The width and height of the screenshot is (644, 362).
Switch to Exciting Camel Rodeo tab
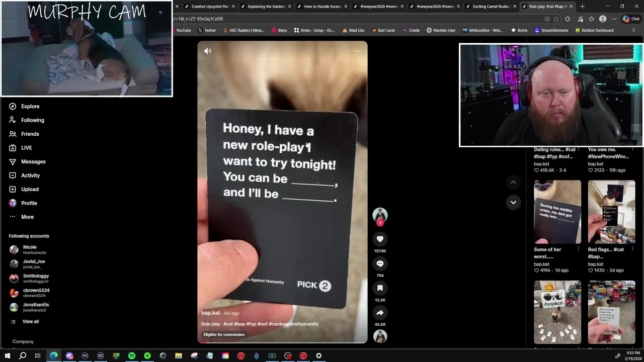[490, 7]
